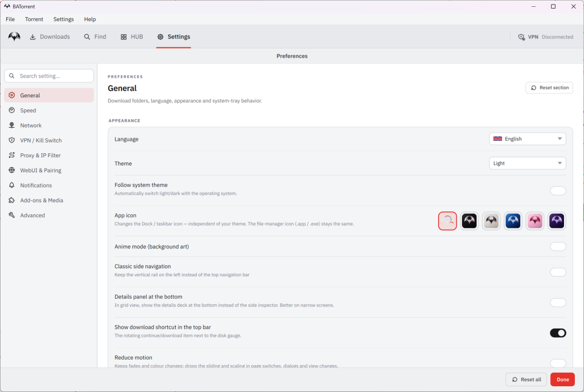
Task: Click the Network icon in the sidebar
Action: (12, 125)
